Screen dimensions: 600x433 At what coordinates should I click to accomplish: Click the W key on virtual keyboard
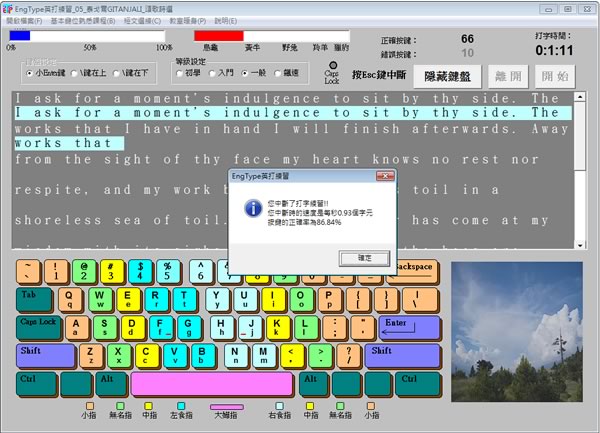pos(100,300)
